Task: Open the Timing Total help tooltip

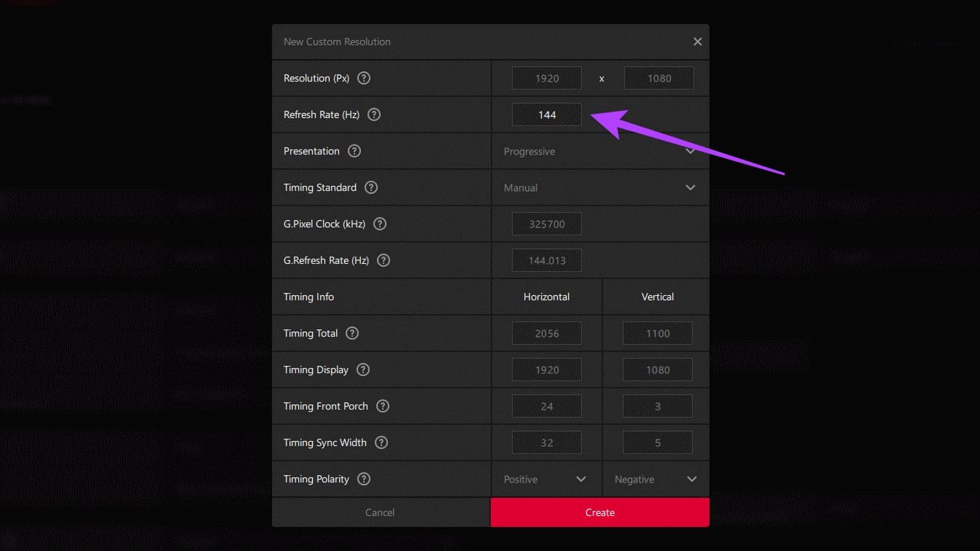Action: tap(351, 333)
